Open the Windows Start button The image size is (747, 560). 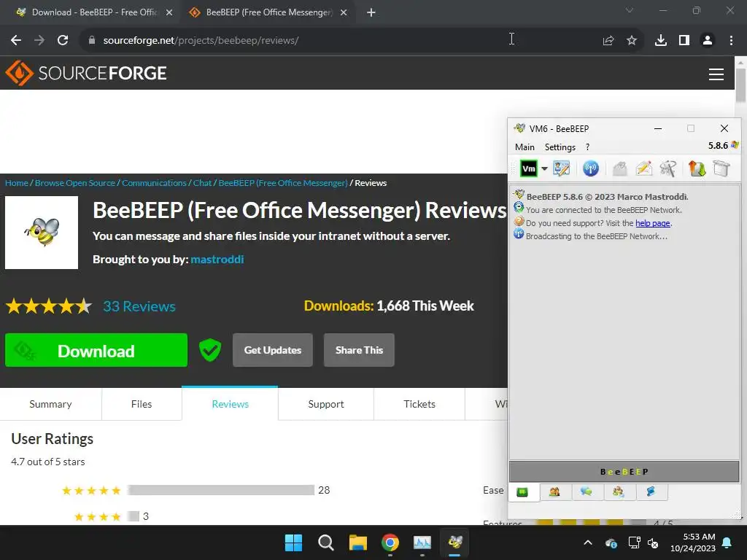293,542
